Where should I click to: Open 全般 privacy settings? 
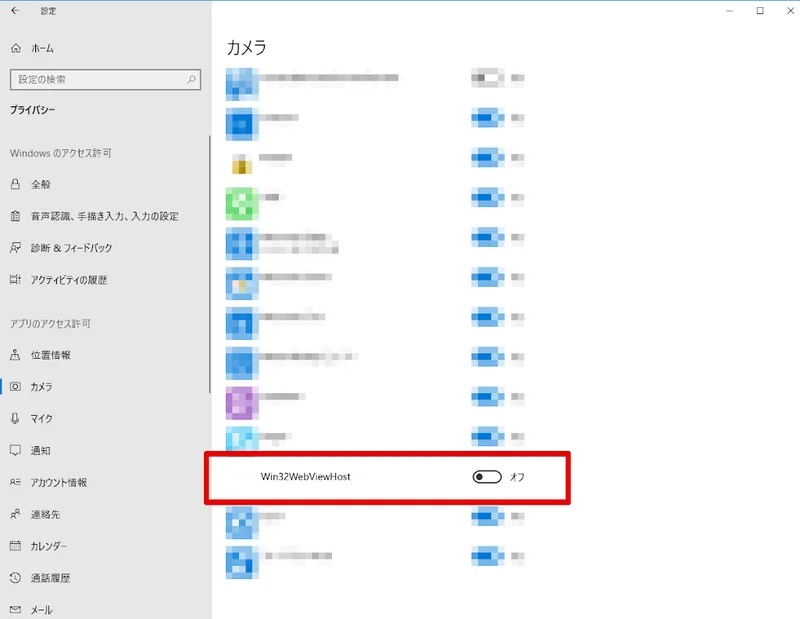(x=40, y=184)
